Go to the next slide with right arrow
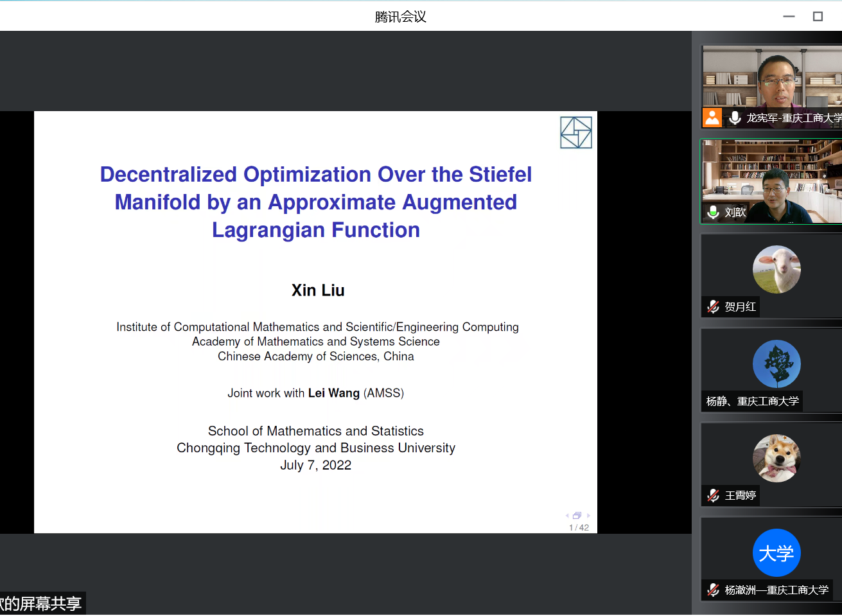The width and height of the screenshot is (842, 616). coord(588,516)
